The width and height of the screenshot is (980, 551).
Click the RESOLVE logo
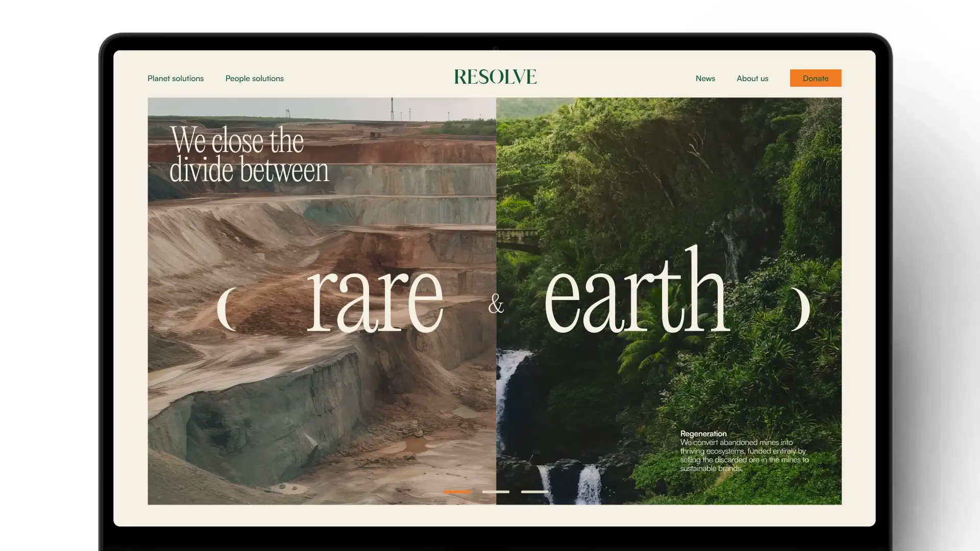click(x=495, y=77)
